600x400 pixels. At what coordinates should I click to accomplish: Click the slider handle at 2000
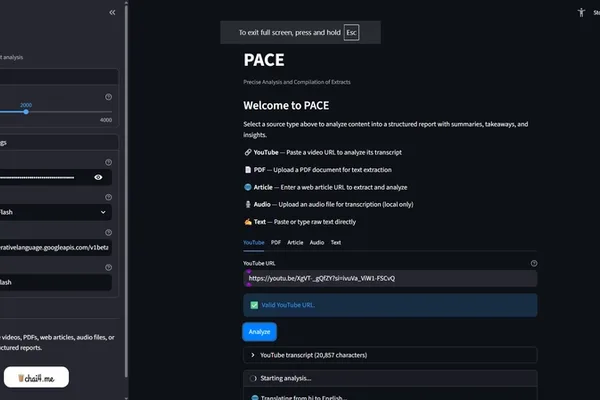(x=26, y=112)
